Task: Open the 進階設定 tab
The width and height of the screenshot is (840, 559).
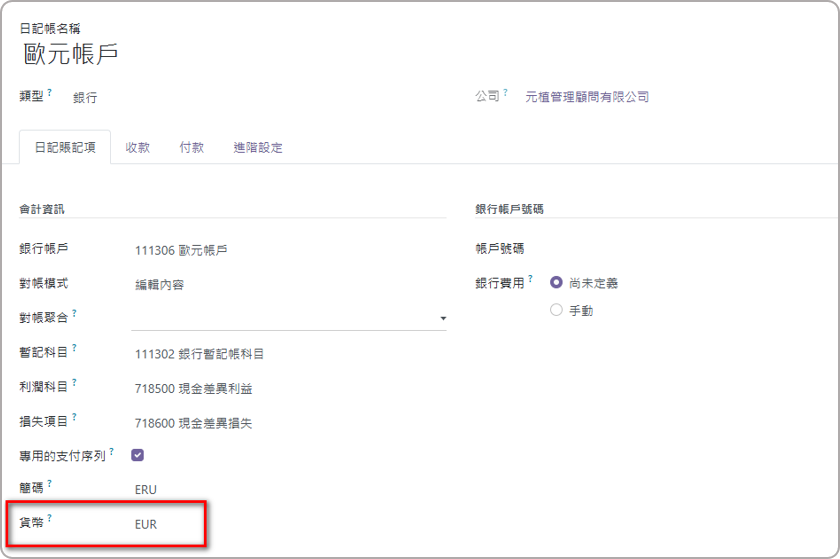Action: [258, 147]
